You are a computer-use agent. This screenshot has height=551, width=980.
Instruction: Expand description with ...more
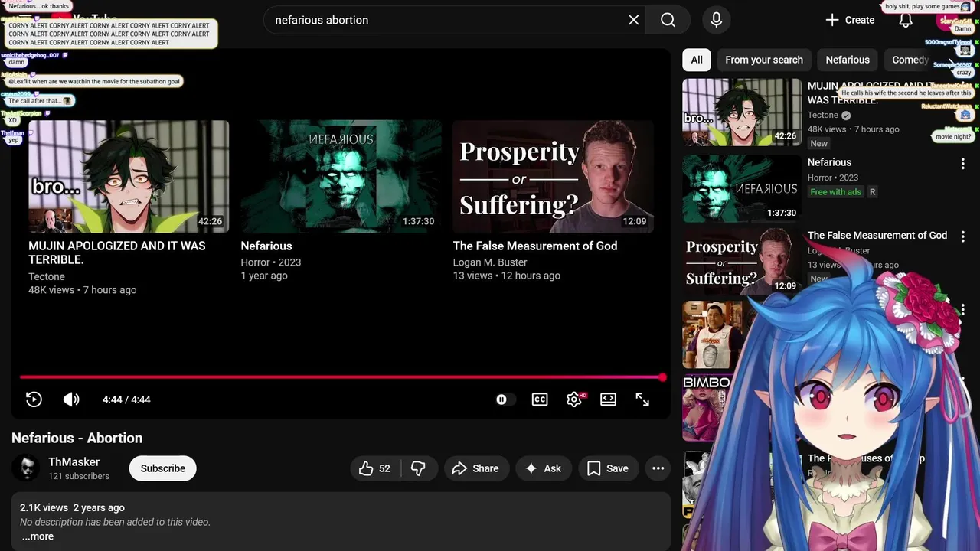pos(38,536)
